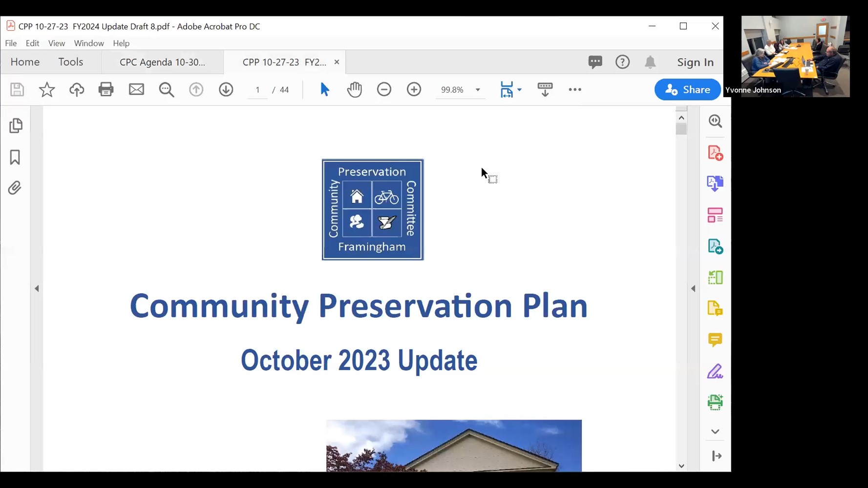Image resolution: width=868 pixels, height=488 pixels.
Task: Select the Hand tool
Action: point(354,89)
